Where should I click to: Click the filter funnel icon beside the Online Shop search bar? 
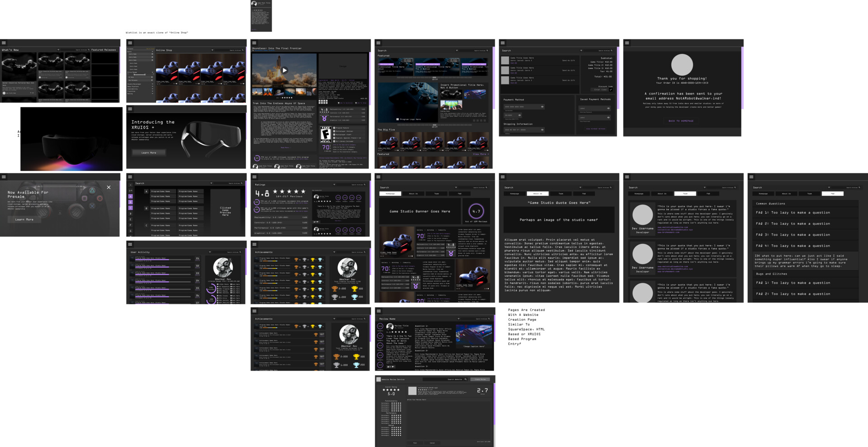pyautogui.click(x=212, y=50)
